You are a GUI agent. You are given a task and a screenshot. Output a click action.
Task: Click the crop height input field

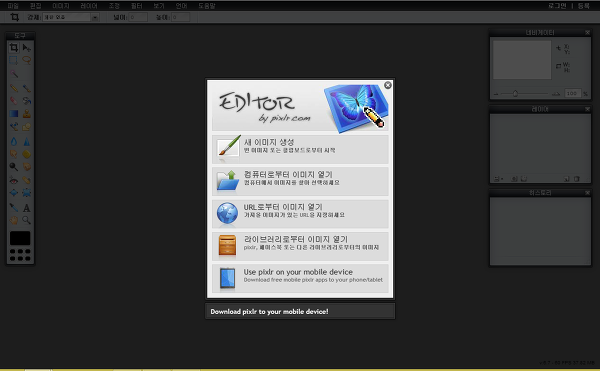click(x=180, y=17)
